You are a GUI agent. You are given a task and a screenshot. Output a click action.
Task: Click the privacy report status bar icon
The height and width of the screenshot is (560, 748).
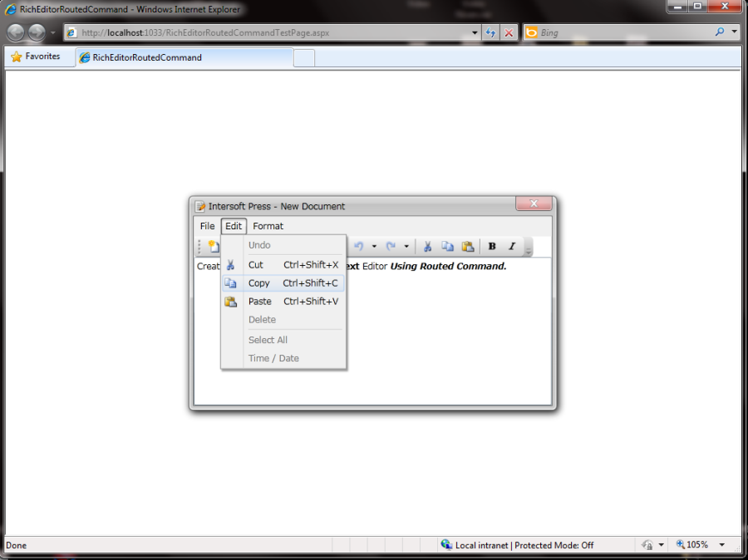(x=647, y=545)
